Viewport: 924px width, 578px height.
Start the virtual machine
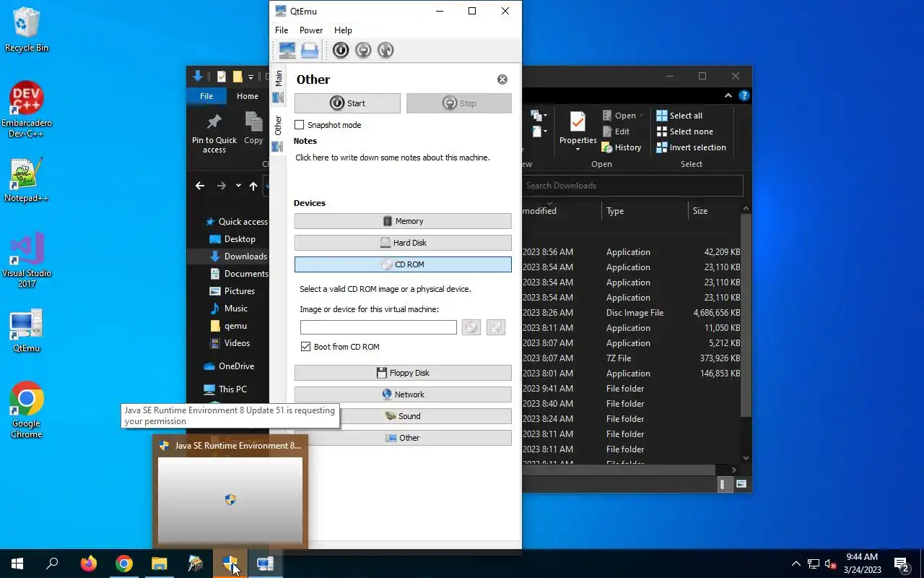[347, 103]
